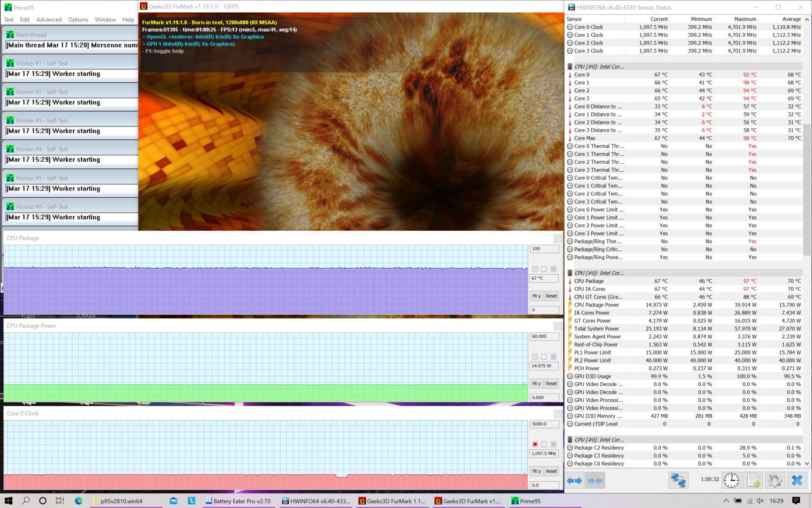Click the clock icon to reset the elapsed time
Image resolution: width=812 pixels, height=508 pixels.
pos(731,480)
